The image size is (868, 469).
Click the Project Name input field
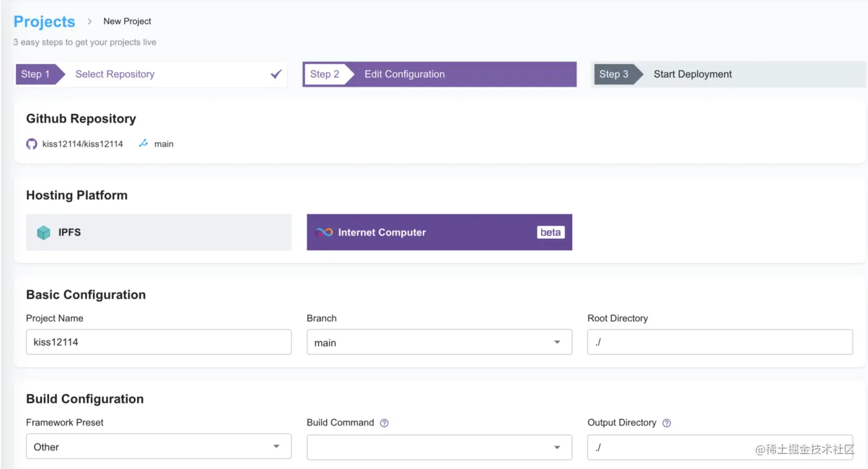point(158,342)
